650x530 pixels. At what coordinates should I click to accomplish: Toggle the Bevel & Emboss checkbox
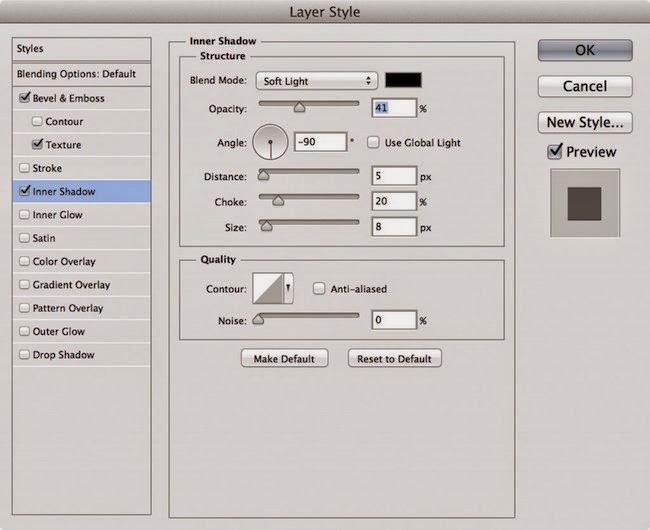[x=24, y=98]
